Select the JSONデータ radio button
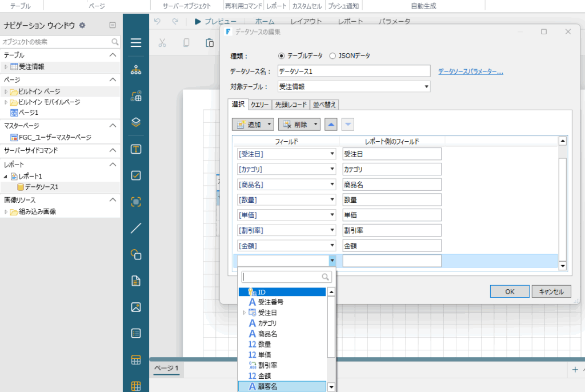The height and width of the screenshot is (392, 585). (x=332, y=56)
